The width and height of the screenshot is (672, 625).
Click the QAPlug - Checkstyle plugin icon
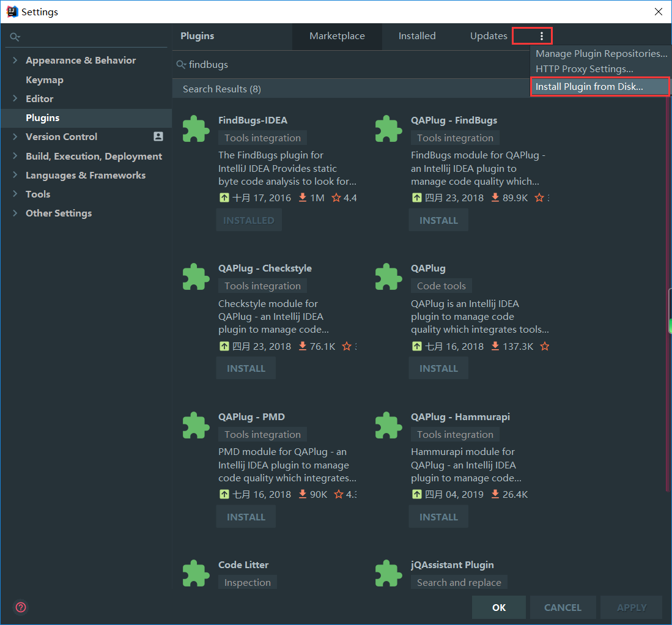pos(196,277)
